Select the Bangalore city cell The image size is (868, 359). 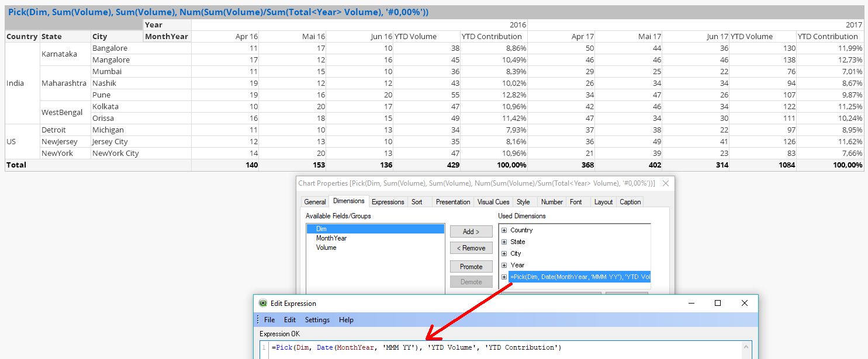141,48
